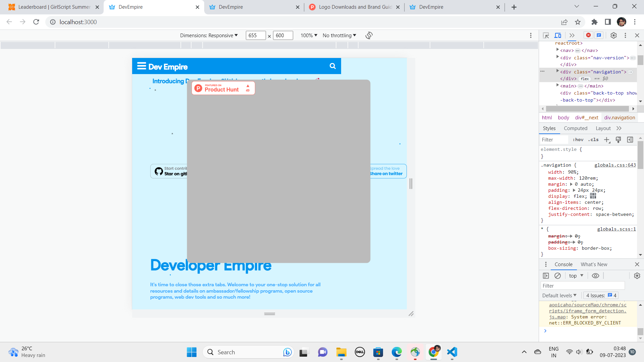Open DevTools settings gear icon
This screenshot has height=362, width=644.
[x=613, y=36]
